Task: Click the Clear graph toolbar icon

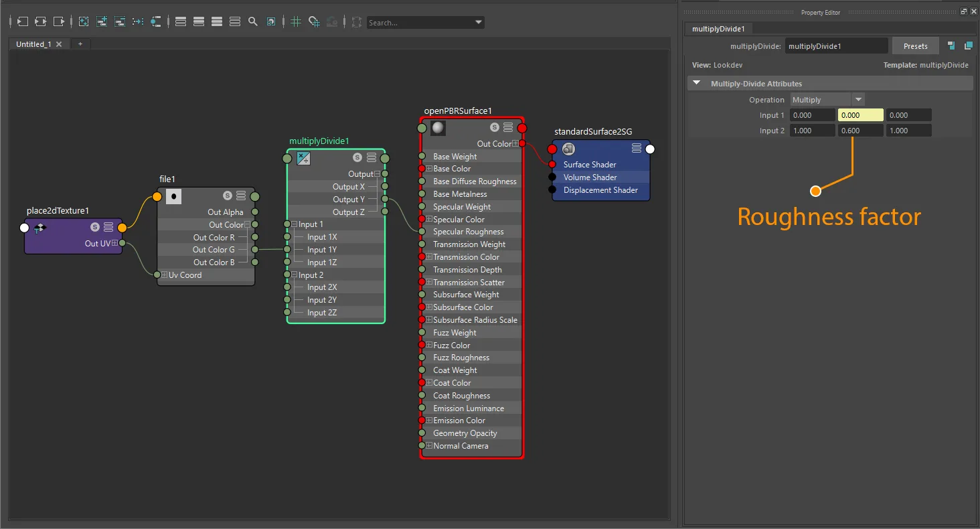Action: (84, 21)
